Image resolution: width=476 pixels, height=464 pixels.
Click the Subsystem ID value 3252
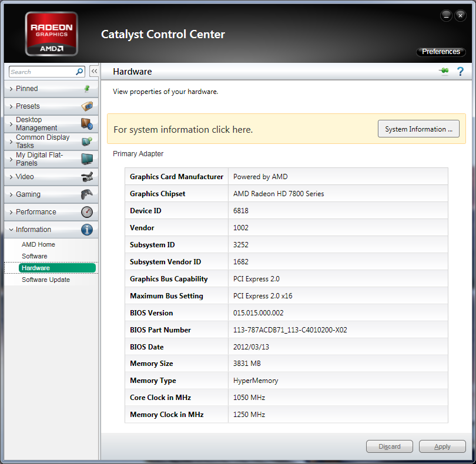(x=241, y=244)
